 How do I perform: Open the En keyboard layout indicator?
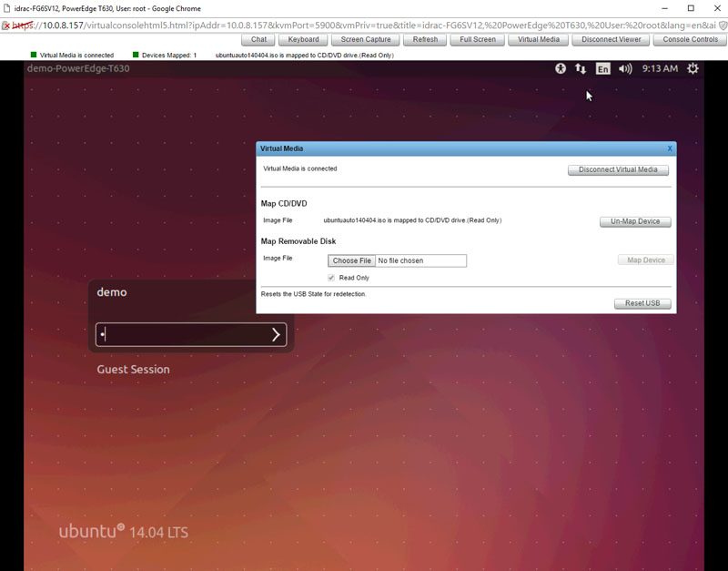coord(602,69)
